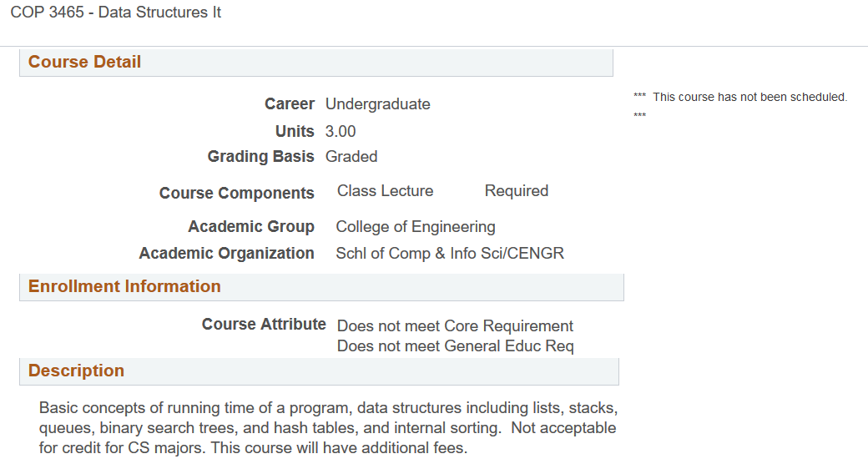Viewport: 868px width, 469px height.
Task: Click the Career field label
Action: (290, 104)
